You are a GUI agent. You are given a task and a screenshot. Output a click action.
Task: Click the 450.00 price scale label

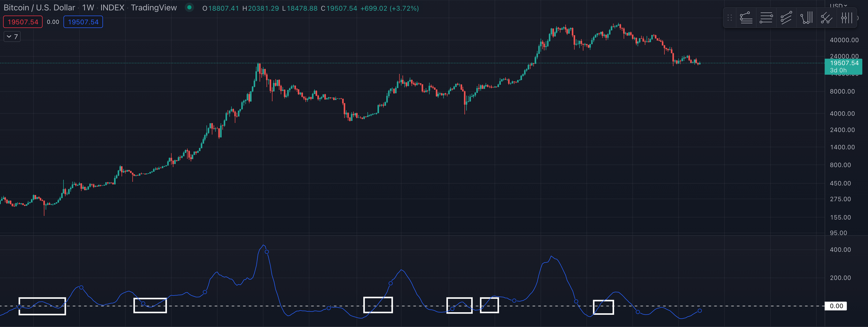click(841, 183)
